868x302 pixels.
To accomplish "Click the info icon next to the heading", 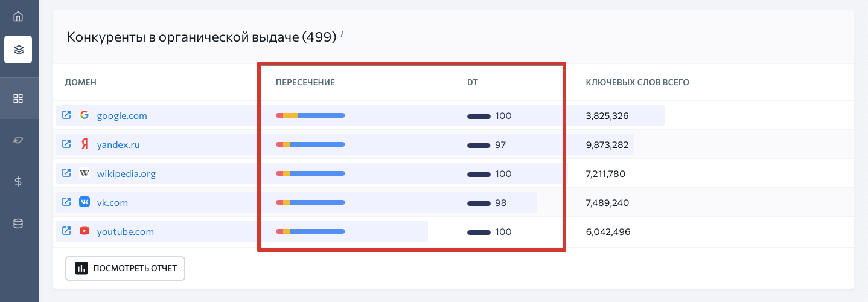I will (x=342, y=34).
